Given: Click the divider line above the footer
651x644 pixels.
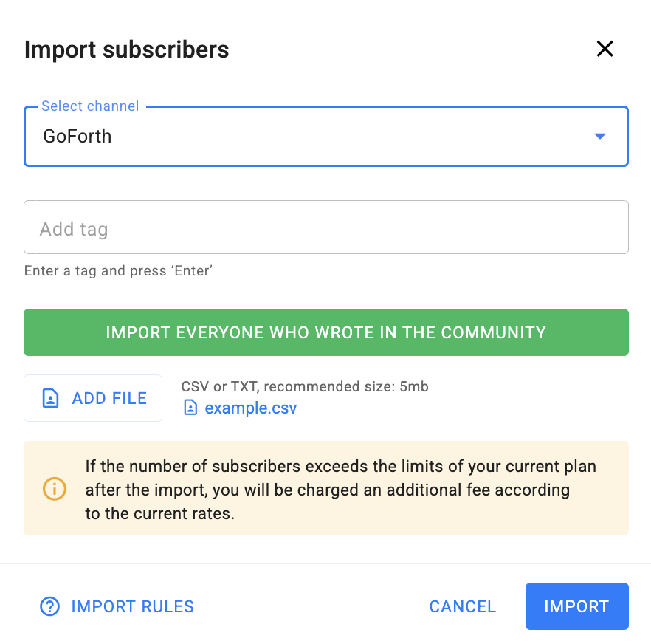Looking at the screenshot, I should [x=325, y=564].
